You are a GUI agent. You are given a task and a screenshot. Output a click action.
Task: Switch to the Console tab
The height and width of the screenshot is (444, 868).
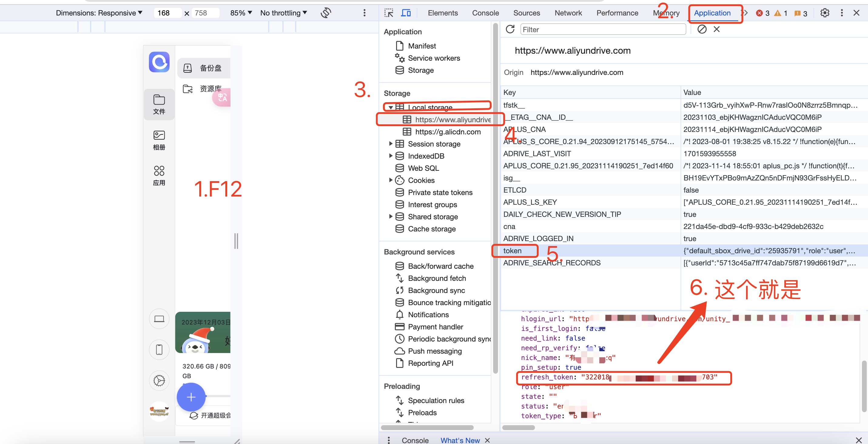485,13
